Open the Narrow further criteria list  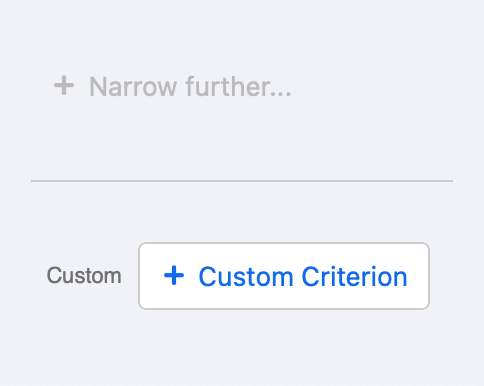tap(173, 86)
